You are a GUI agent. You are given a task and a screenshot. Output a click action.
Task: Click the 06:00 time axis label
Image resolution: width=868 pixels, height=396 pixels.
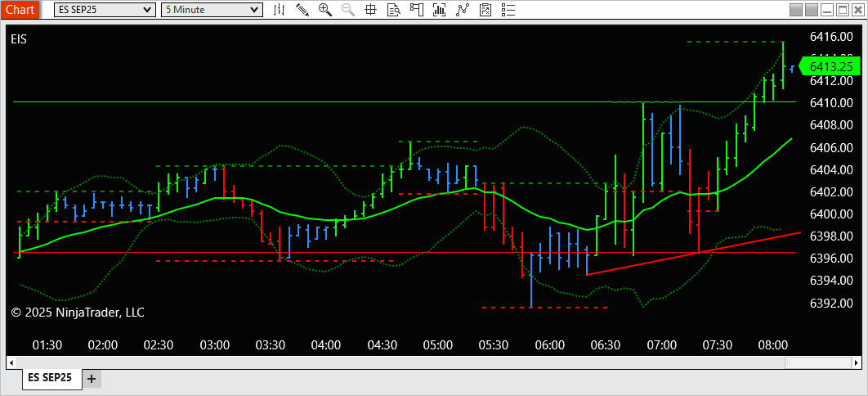(550, 345)
